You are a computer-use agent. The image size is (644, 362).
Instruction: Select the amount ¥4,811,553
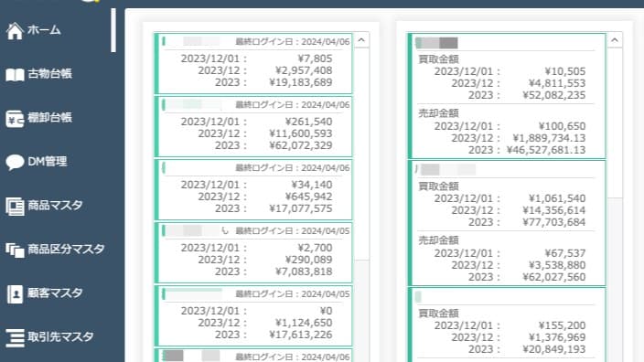click(557, 83)
